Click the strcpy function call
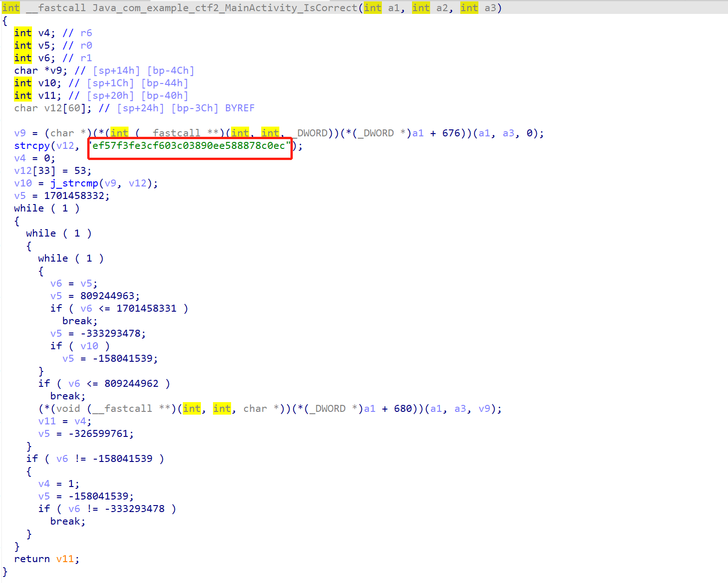Screen dimensions: 728x583 [32, 146]
